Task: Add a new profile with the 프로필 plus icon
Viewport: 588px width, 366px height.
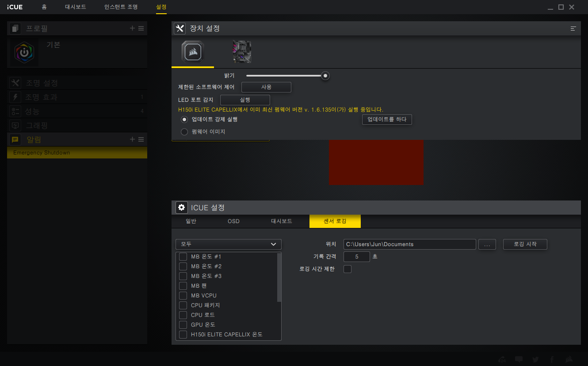Action: (x=132, y=28)
